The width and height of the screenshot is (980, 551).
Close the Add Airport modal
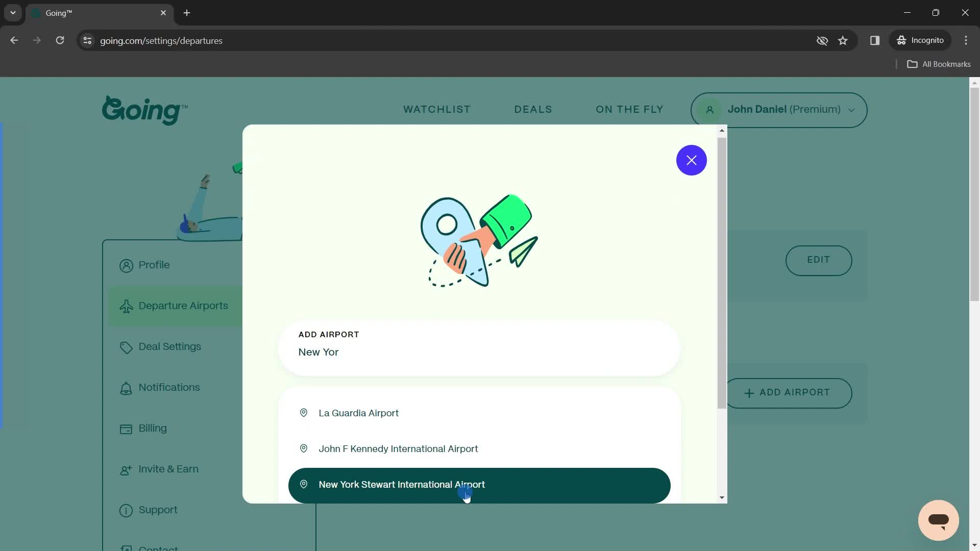click(691, 160)
